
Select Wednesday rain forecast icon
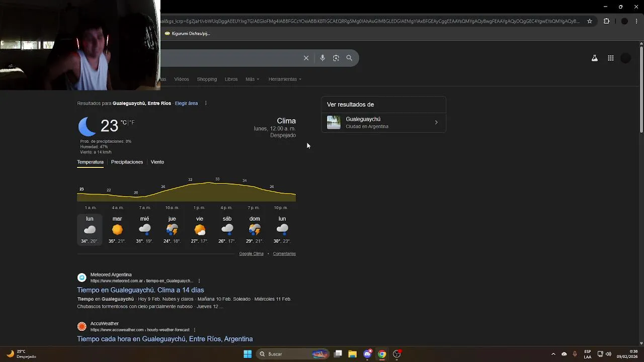[144, 230]
